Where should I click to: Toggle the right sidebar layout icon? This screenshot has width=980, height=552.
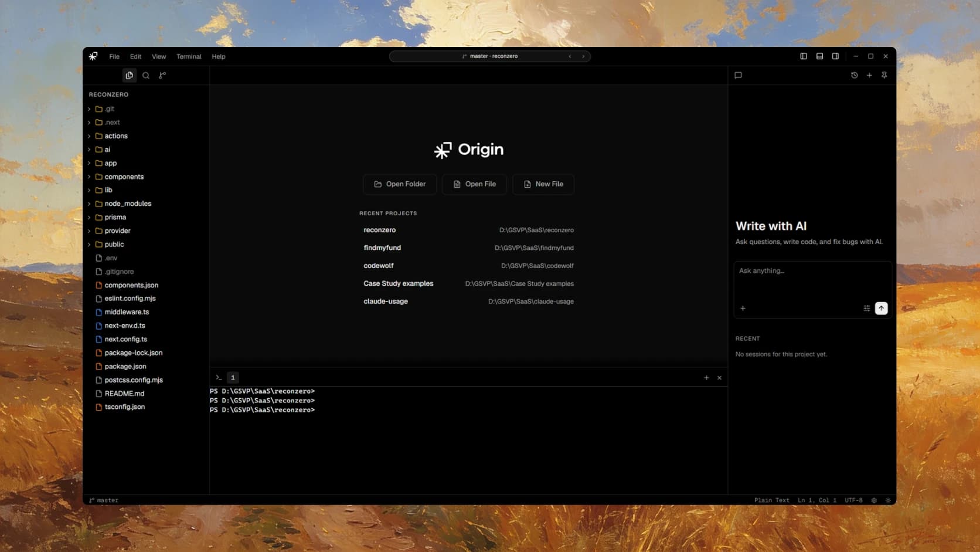pos(835,56)
